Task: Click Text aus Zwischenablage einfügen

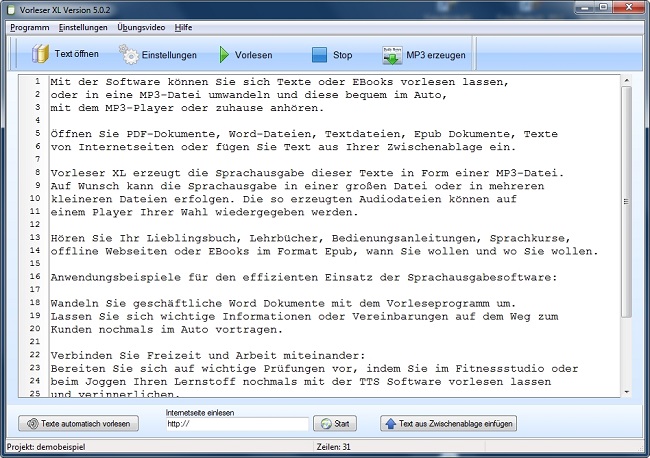Action: pyautogui.click(x=449, y=424)
